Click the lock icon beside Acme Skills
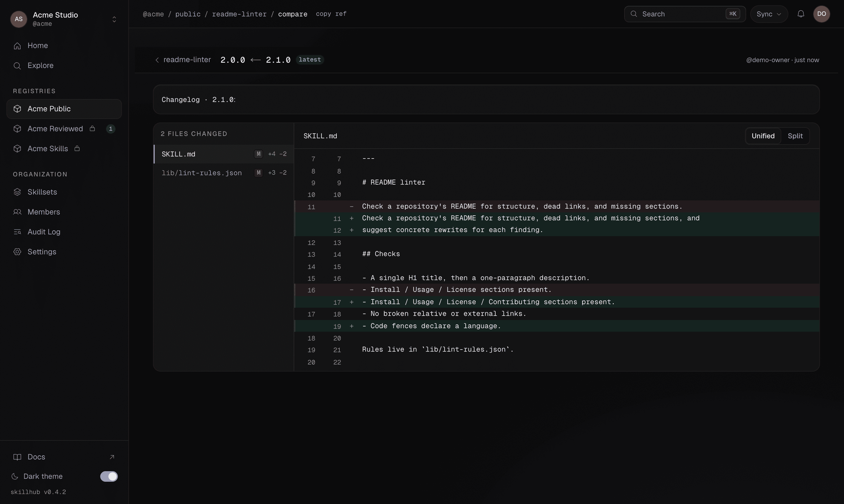Image resolution: width=844 pixels, height=504 pixels. click(x=77, y=148)
